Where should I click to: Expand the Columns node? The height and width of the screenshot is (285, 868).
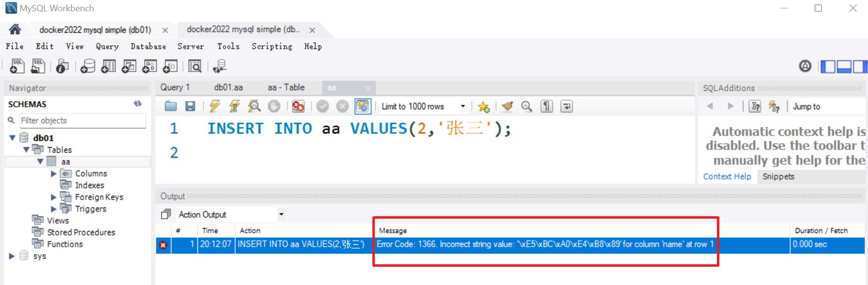click(54, 174)
